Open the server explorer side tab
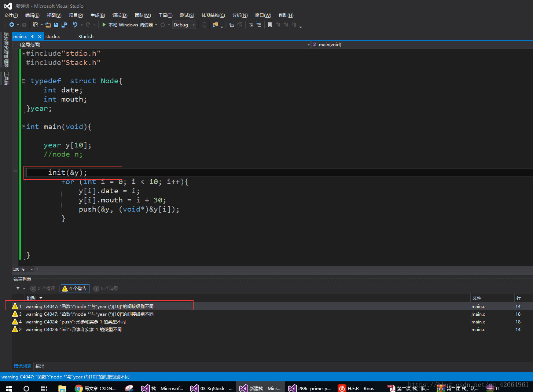 click(x=6, y=50)
